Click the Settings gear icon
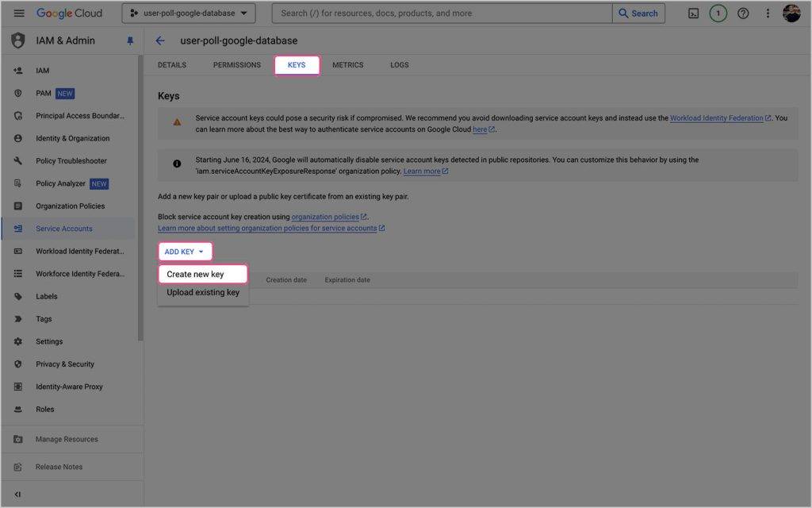The height and width of the screenshot is (508, 812). coord(18,341)
